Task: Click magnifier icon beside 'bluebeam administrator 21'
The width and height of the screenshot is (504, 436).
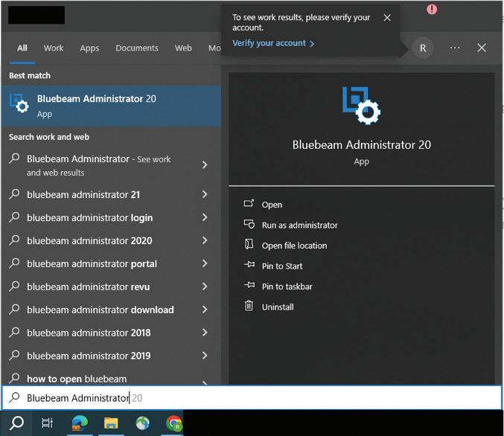Action: (x=14, y=194)
